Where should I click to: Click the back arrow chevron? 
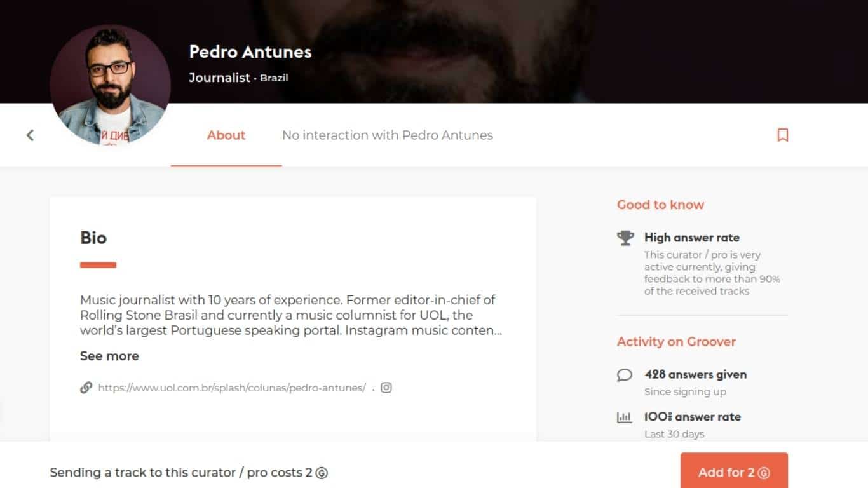(x=30, y=135)
